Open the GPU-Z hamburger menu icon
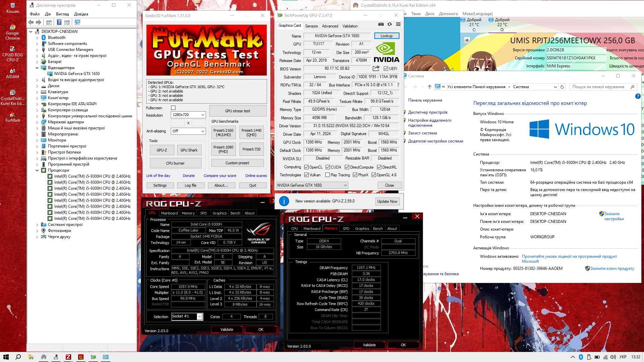The height and width of the screenshot is (362, 644). pyautogui.click(x=398, y=24)
